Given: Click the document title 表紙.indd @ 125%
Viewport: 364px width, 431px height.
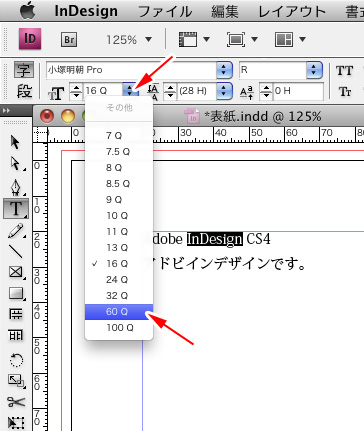Looking at the screenshot, I should point(263,117).
